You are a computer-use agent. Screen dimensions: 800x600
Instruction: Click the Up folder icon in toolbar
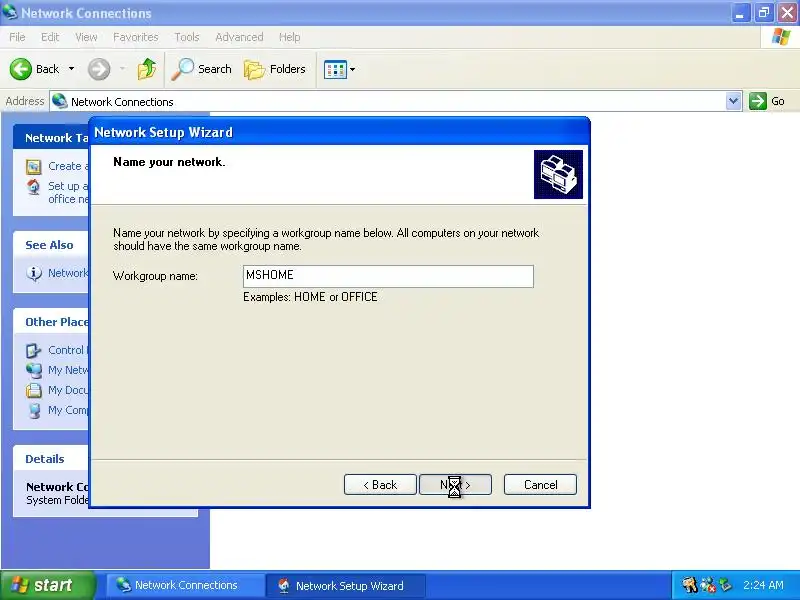pyautogui.click(x=147, y=69)
